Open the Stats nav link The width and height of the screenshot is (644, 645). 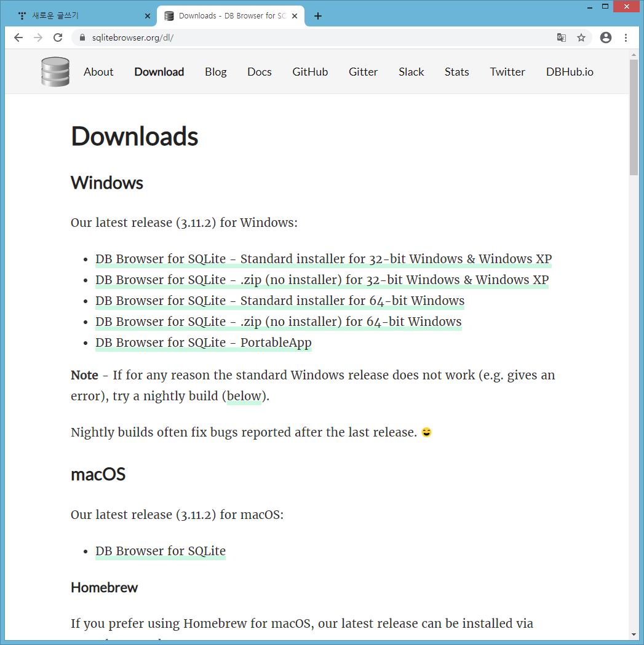pos(457,72)
